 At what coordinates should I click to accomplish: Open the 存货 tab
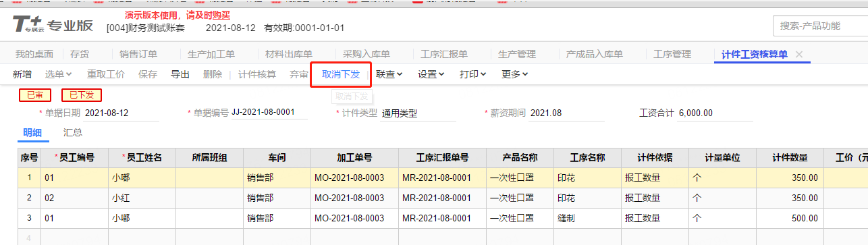(x=80, y=54)
